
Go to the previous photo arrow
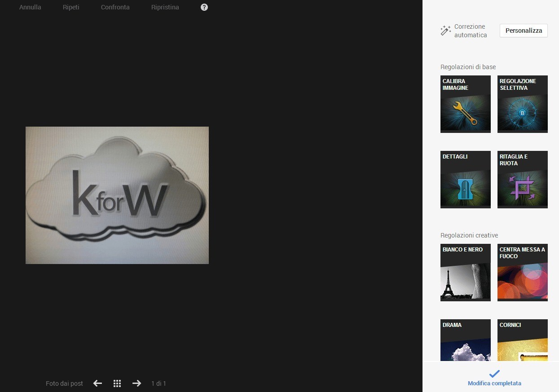(97, 383)
